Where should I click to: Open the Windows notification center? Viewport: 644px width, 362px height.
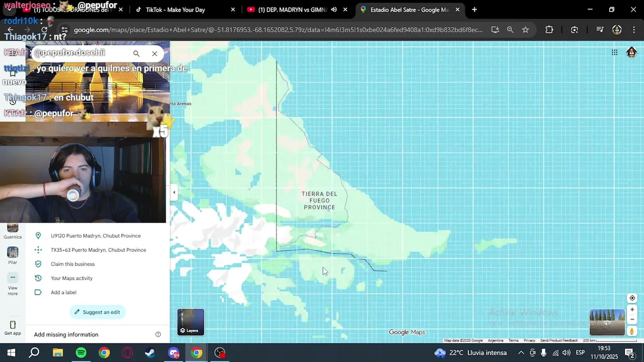(629, 353)
